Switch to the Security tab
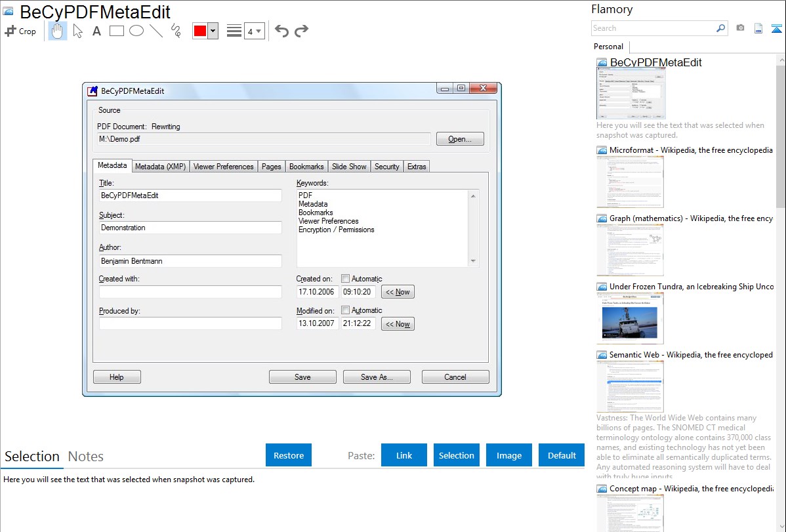Viewport: 786px width, 532px height. tap(386, 167)
